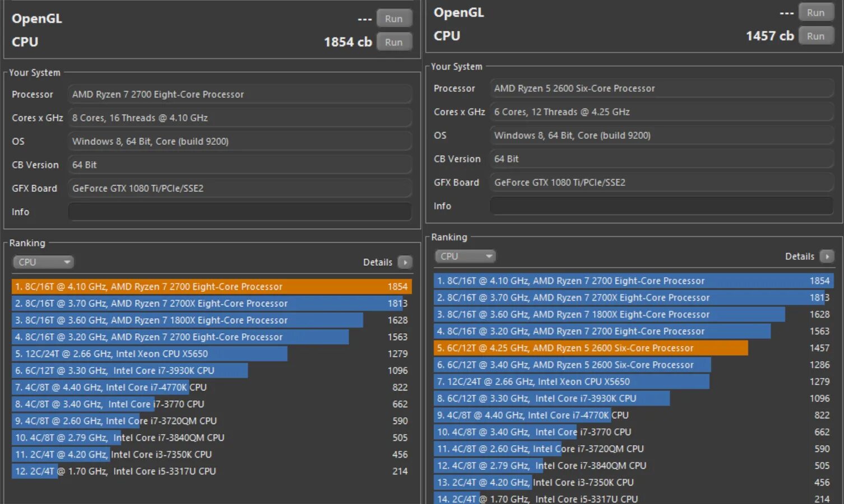Image resolution: width=844 pixels, height=504 pixels.
Task: Click Details arrow button in right window
Action: (827, 256)
